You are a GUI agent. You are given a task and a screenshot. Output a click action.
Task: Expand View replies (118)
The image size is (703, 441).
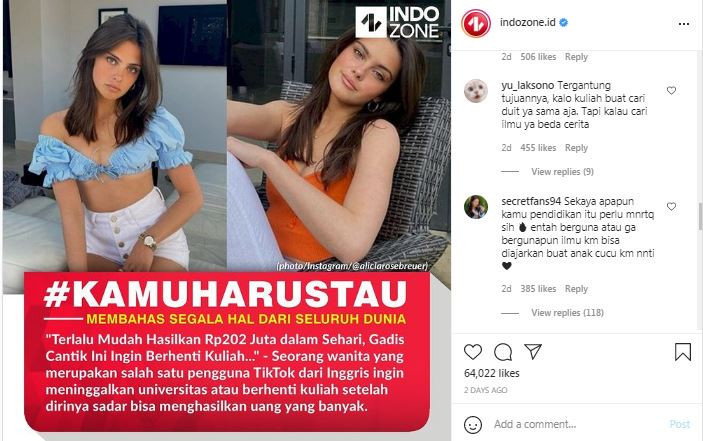[567, 312]
